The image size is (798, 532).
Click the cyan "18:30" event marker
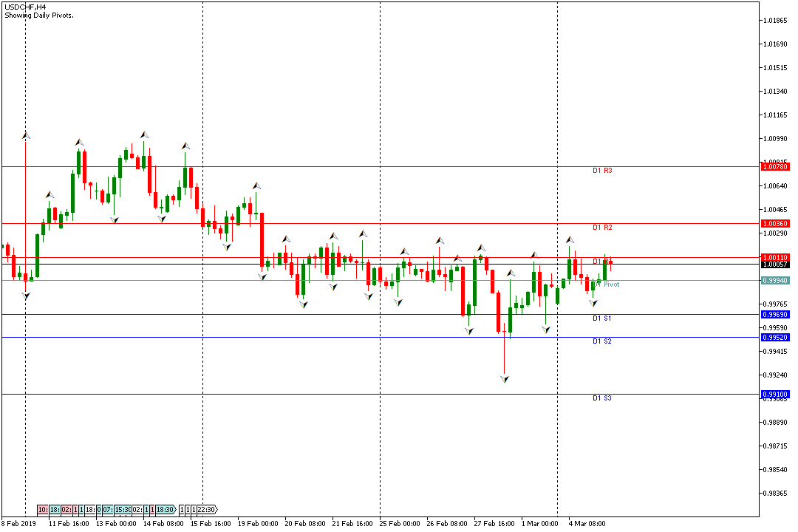click(x=166, y=510)
